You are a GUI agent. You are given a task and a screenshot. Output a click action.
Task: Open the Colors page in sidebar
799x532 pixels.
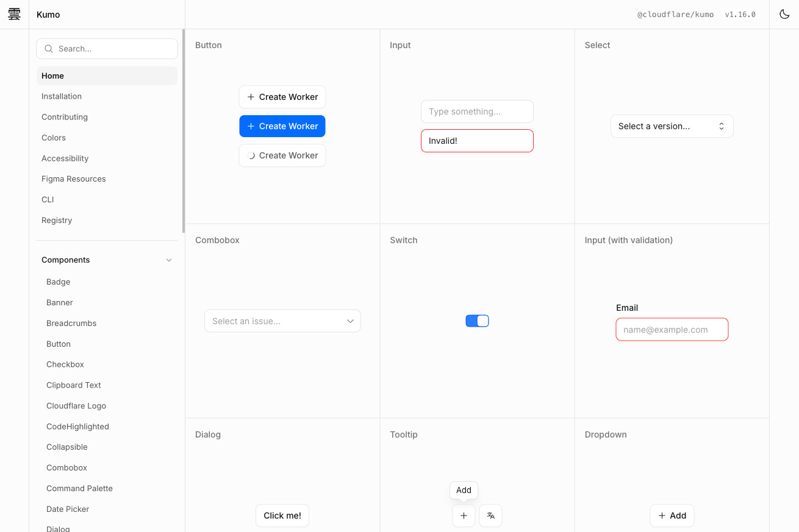(x=54, y=138)
